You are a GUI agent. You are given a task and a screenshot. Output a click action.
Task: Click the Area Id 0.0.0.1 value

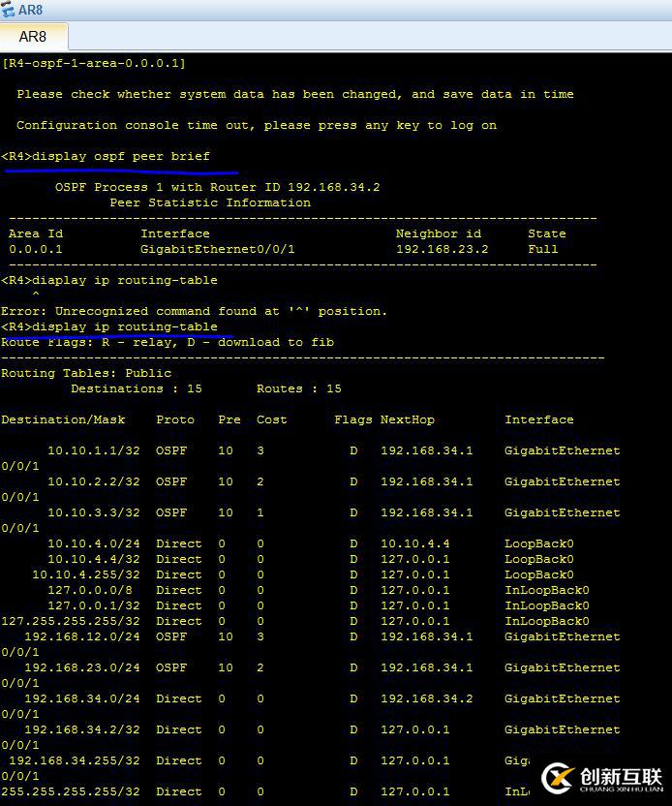pyautogui.click(x=36, y=249)
